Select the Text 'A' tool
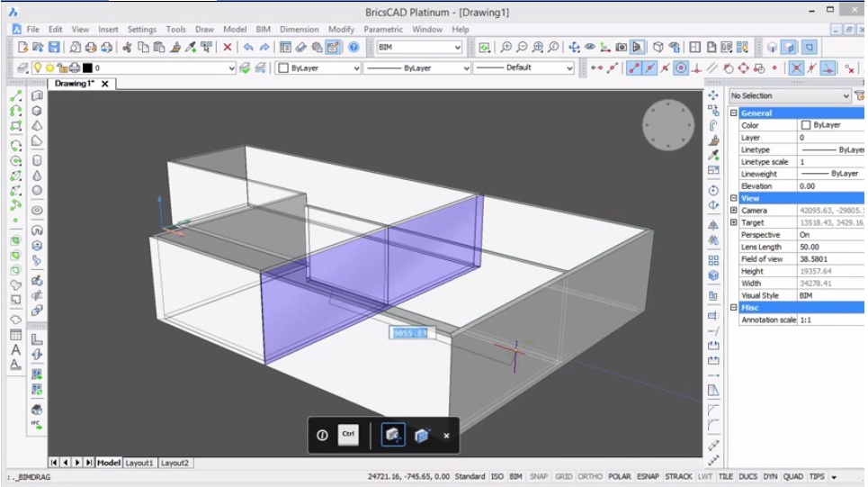Viewport: 868px width, 487px height. 15,349
